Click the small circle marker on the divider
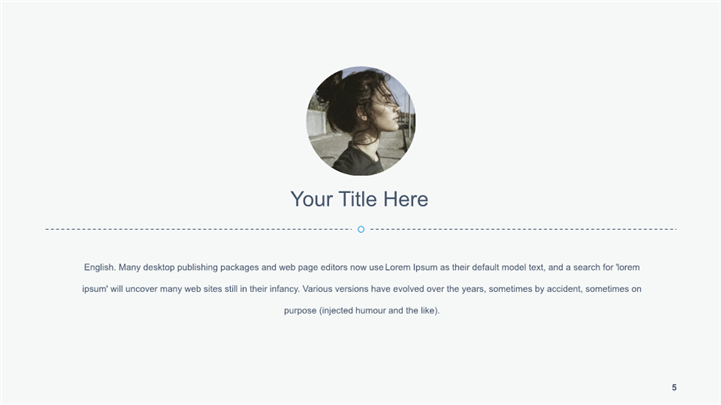The image size is (721, 405). [360, 229]
